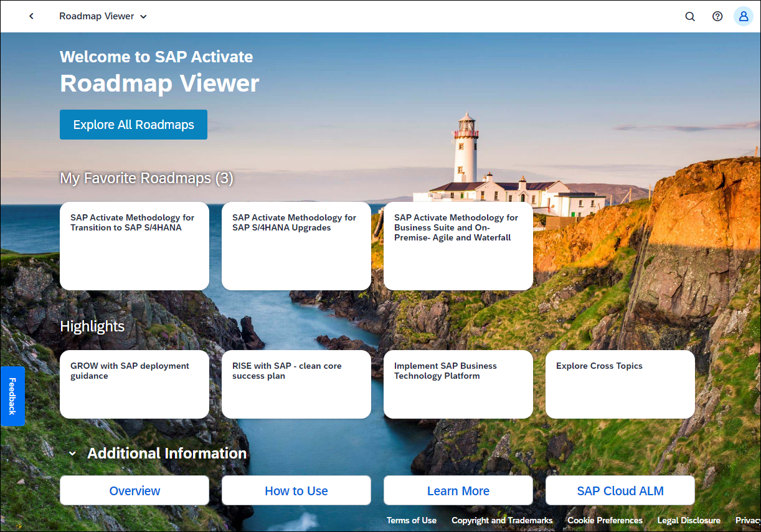The height and width of the screenshot is (532, 761).
Task: Open Business Suite Agile and Waterfall tile
Action: pyautogui.click(x=458, y=246)
